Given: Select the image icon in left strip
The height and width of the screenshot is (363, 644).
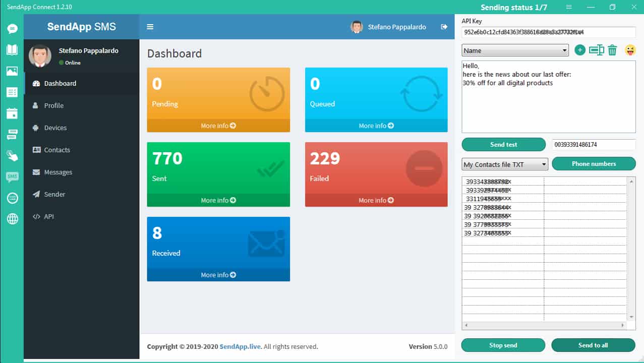Looking at the screenshot, I should (x=12, y=71).
